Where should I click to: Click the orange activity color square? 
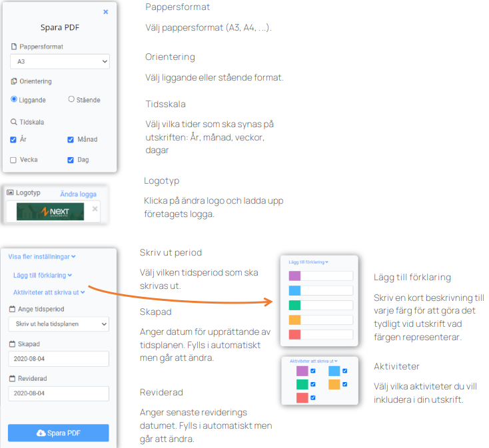click(x=334, y=385)
